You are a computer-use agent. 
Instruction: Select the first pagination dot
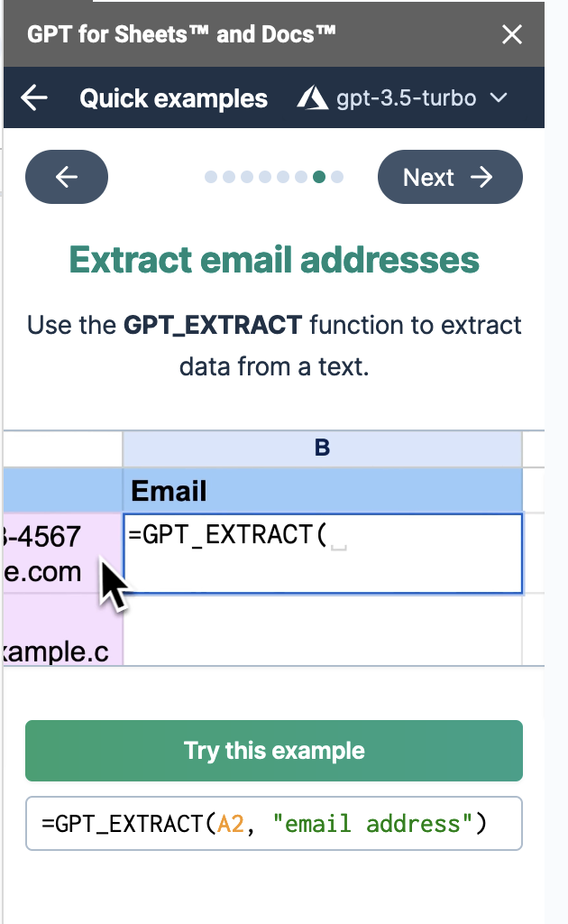click(211, 177)
